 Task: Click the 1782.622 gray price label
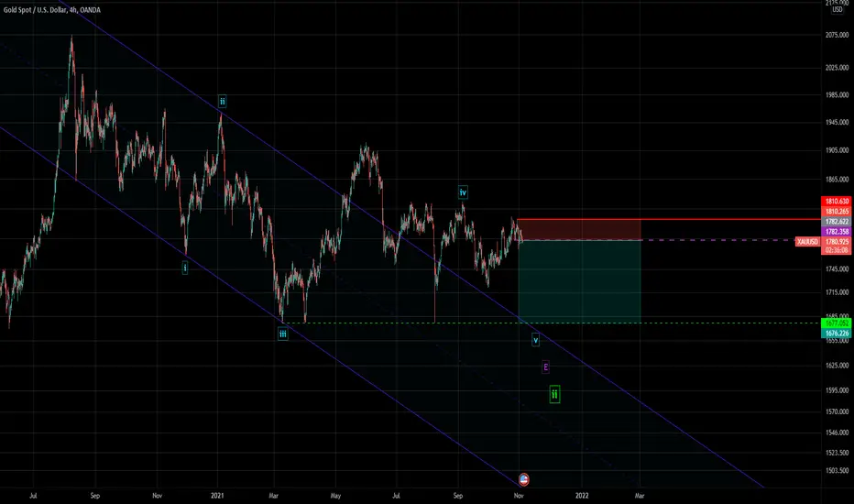(x=837, y=222)
